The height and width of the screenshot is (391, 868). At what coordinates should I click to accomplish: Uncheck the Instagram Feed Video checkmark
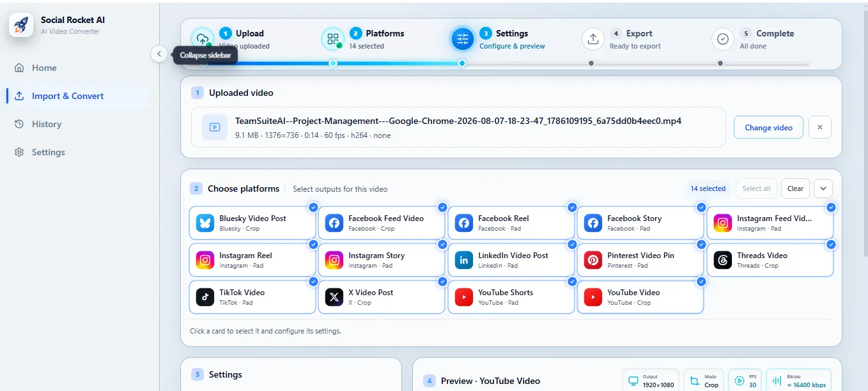(831, 207)
